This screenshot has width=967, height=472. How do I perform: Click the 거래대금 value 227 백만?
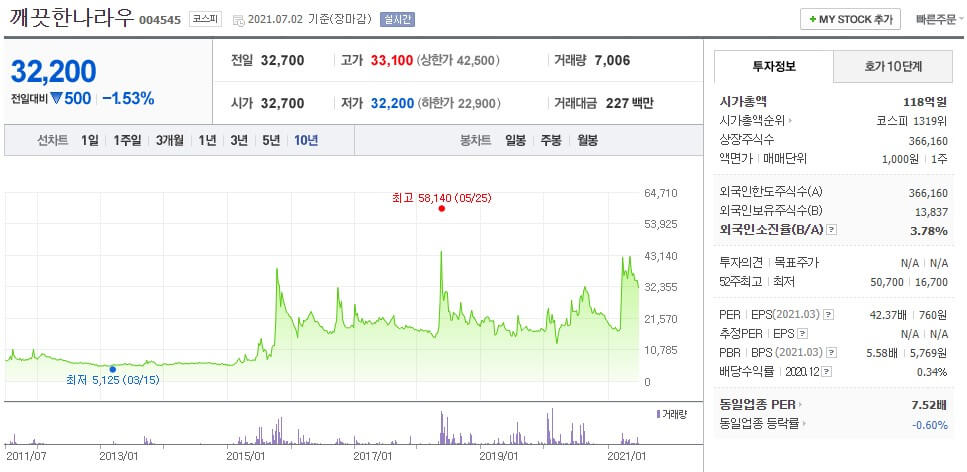pyautogui.click(x=630, y=103)
